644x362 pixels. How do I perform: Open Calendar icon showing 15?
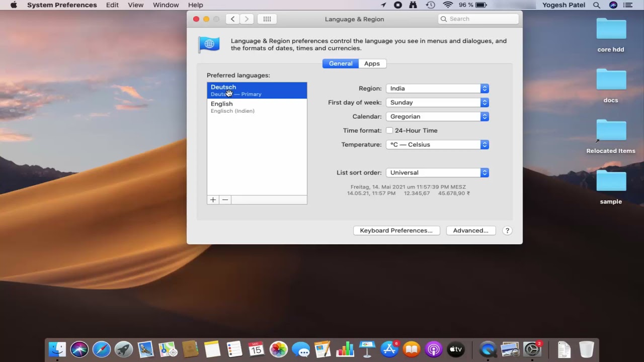257,349
